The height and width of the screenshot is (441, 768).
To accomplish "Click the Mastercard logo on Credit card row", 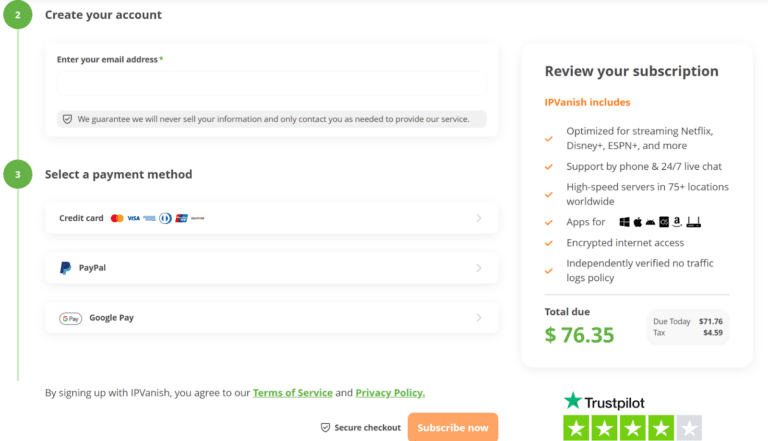I will pyautogui.click(x=117, y=218).
